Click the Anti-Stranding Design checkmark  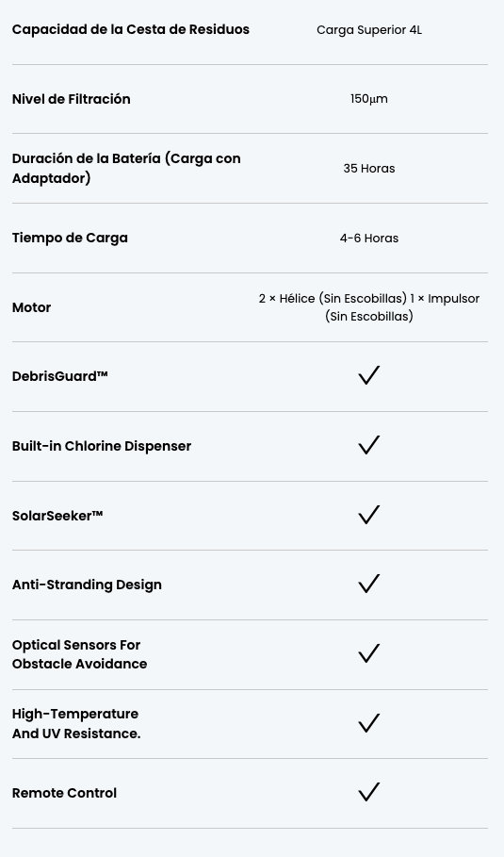pyautogui.click(x=368, y=584)
